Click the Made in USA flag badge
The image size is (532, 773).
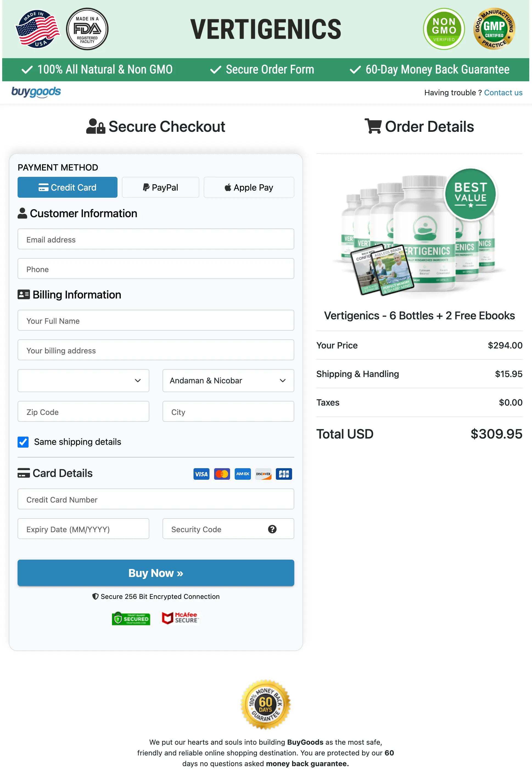click(x=37, y=29)
